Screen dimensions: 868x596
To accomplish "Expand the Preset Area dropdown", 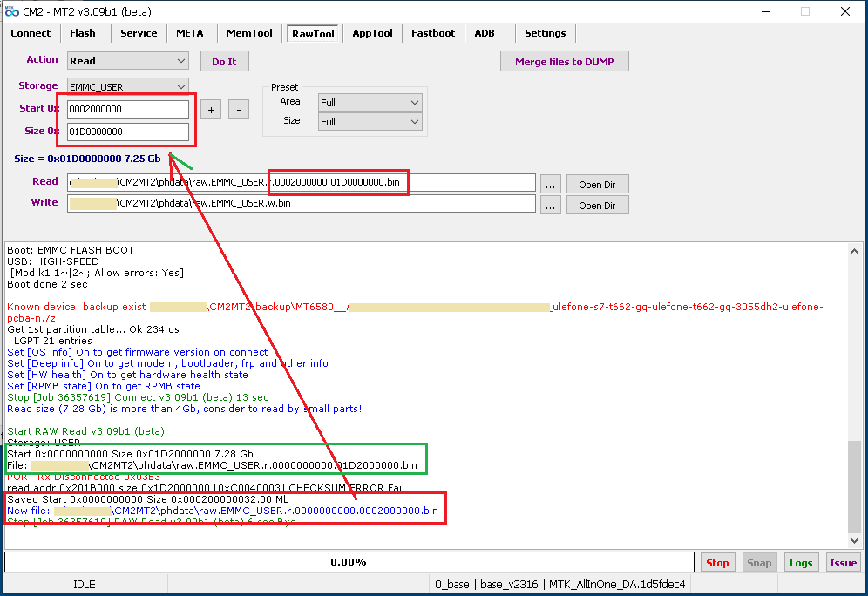I will [370, 102].
